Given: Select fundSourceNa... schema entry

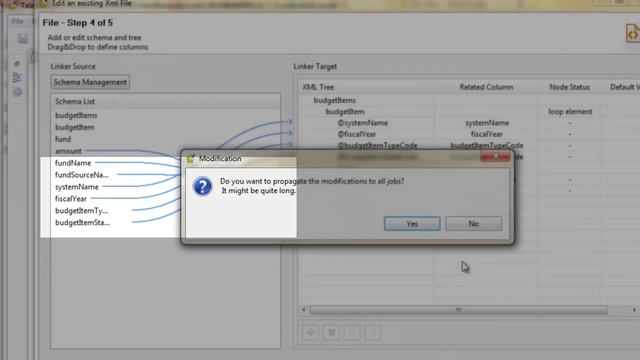Looking at the screenshot, I should coord(82,175).
